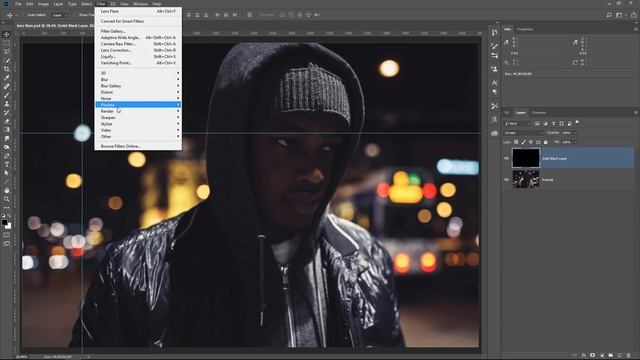Expand the Blur Gallery submenu
This screenshot has width=640, height=360.
[x=138, y=86]
